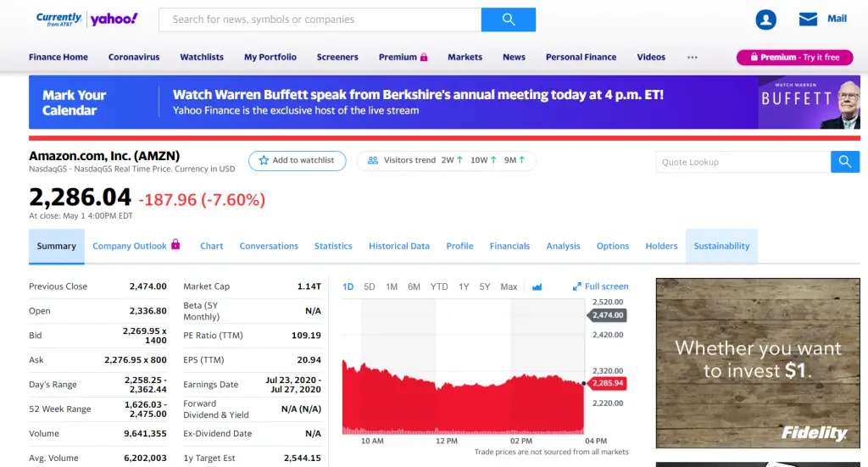Select the YTD chart range
868x467 pixels.
[x=439, y=286]
